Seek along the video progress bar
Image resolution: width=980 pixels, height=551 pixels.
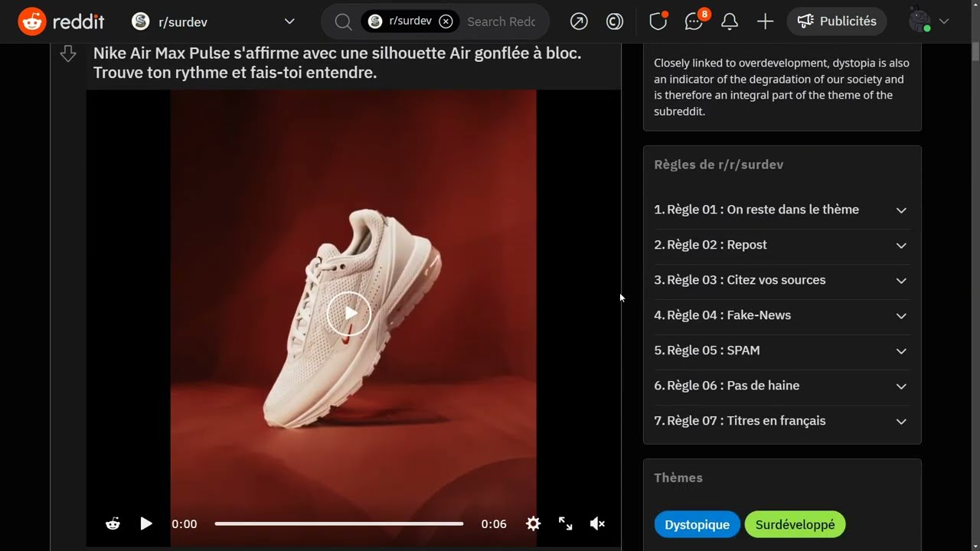(339, 523)
